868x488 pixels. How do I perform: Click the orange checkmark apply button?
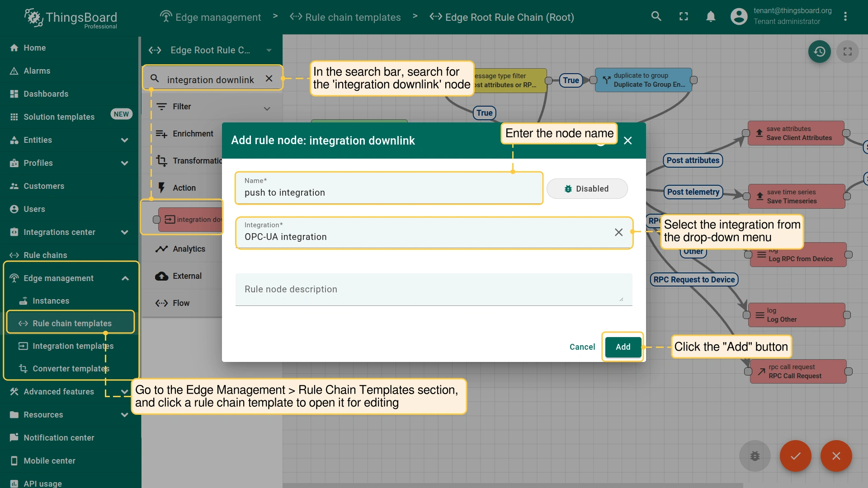(795, 456)
